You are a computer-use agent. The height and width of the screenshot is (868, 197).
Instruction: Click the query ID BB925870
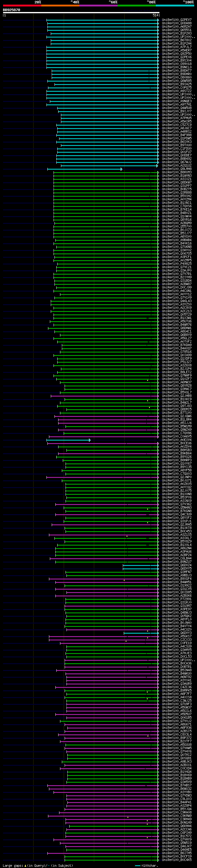(11, 10)
